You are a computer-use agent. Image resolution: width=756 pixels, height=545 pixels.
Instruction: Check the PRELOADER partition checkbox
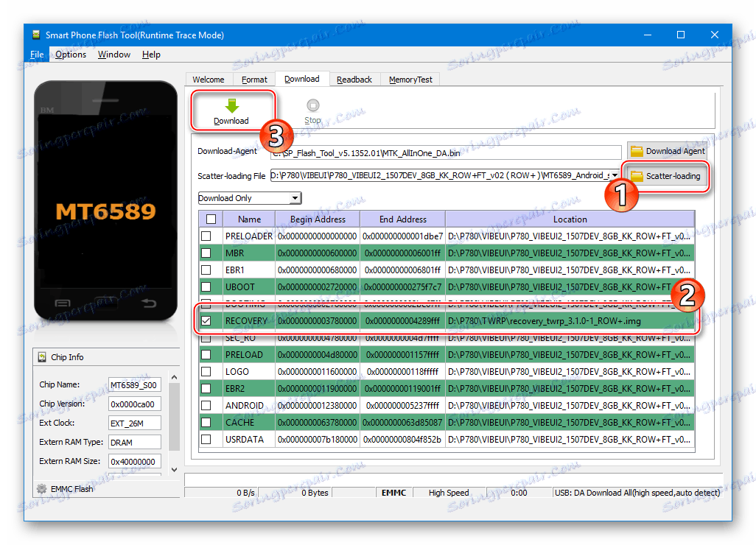click(207, 236)
